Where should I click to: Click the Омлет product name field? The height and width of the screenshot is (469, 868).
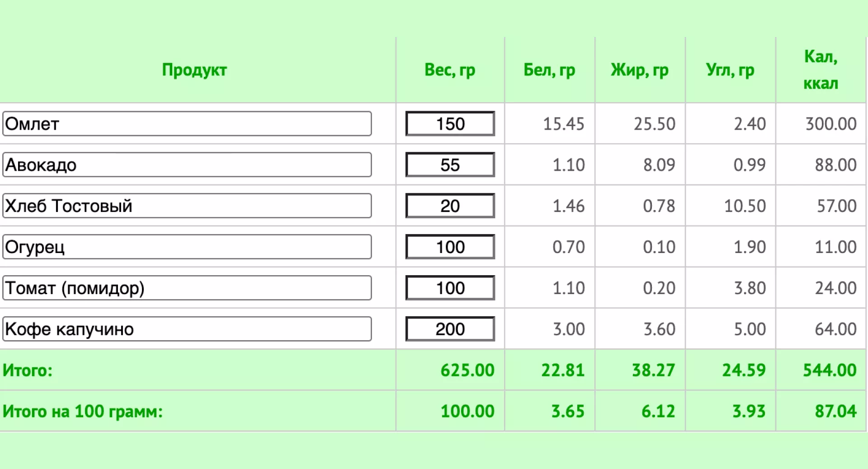tap(187, 124)
